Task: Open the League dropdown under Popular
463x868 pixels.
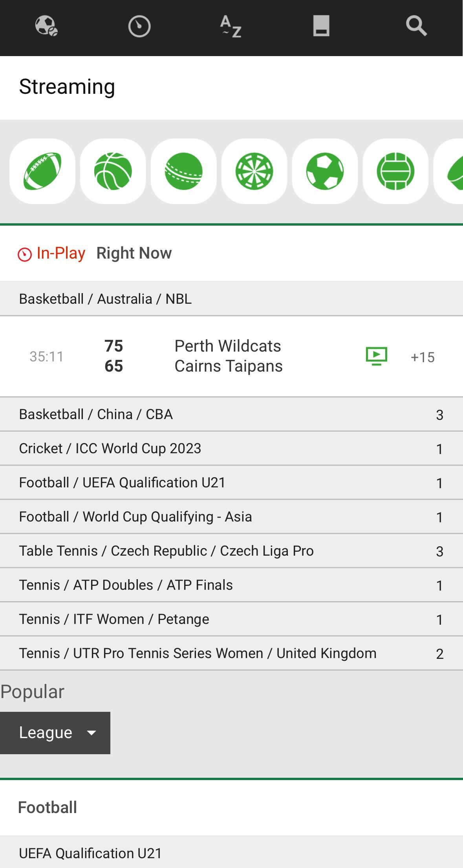Action: tap(55, 732)
